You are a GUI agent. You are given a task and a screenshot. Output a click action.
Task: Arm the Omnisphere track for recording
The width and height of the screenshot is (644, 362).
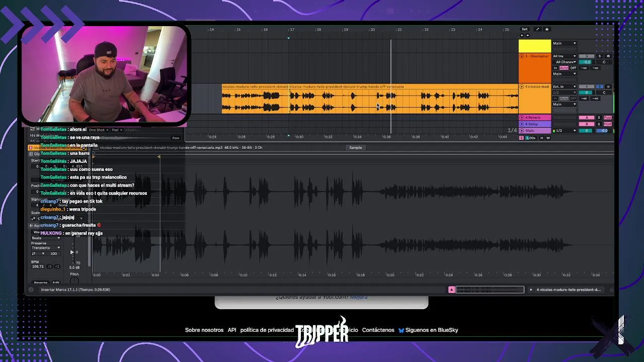(608, 56)
